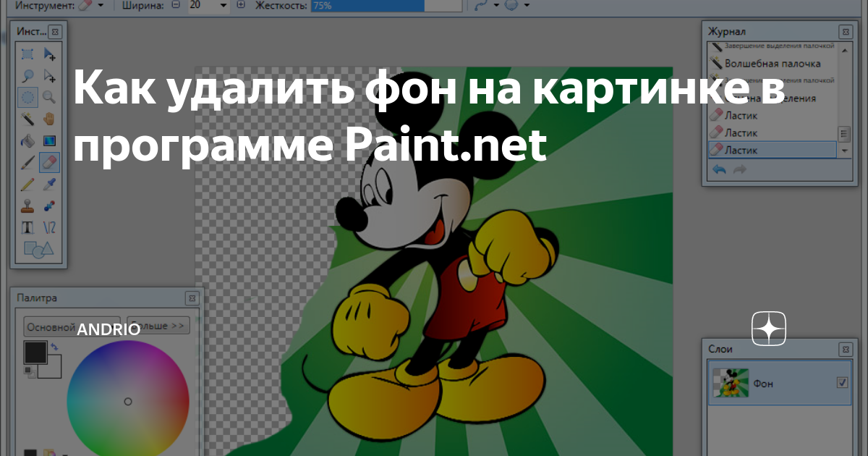868x456 pixels.
Task: Select the Gradient tool
Action: coord(49,140)
